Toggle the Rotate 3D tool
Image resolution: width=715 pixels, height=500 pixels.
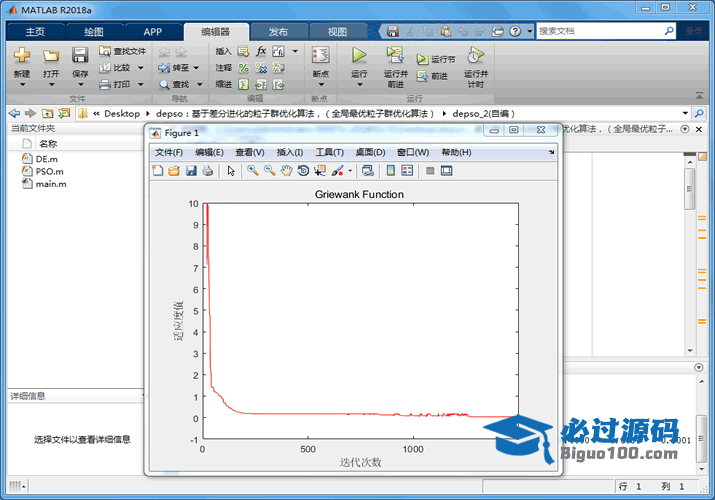click(x=303, y=170)
